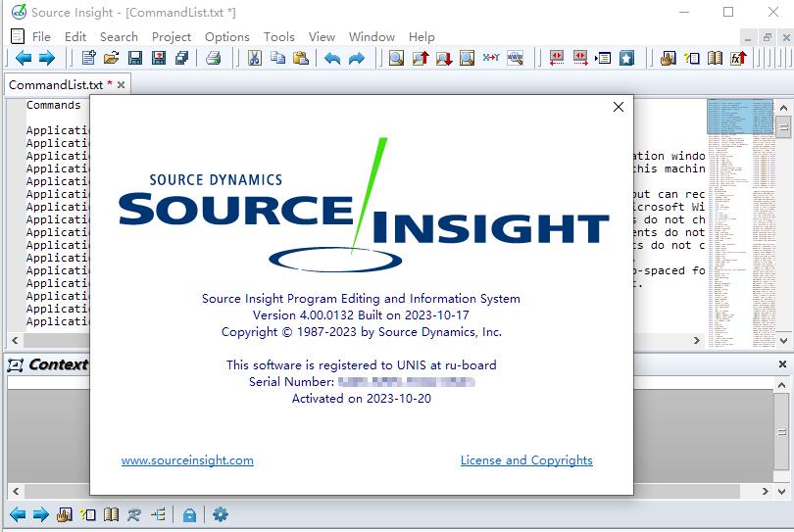Go back using main toolbar left arrow
Screen dimensions: 794x532
coord(24,58)
